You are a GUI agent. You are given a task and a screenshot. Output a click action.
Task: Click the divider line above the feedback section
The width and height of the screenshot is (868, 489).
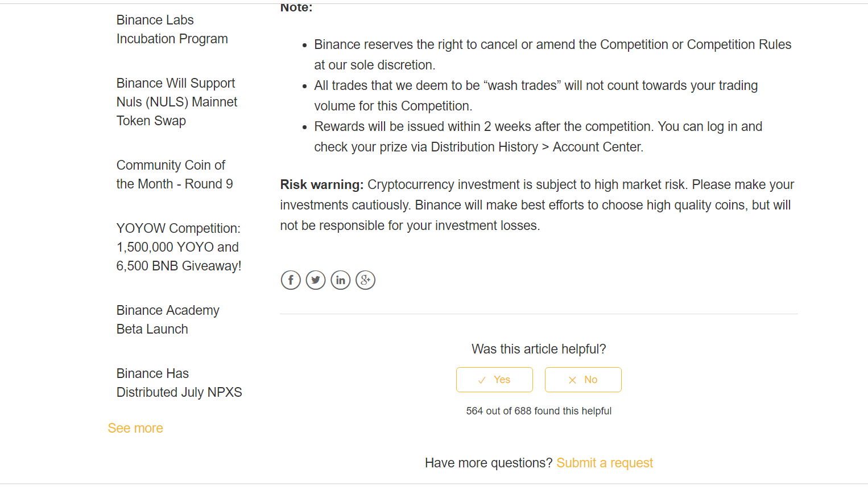(x=538, y=313)
